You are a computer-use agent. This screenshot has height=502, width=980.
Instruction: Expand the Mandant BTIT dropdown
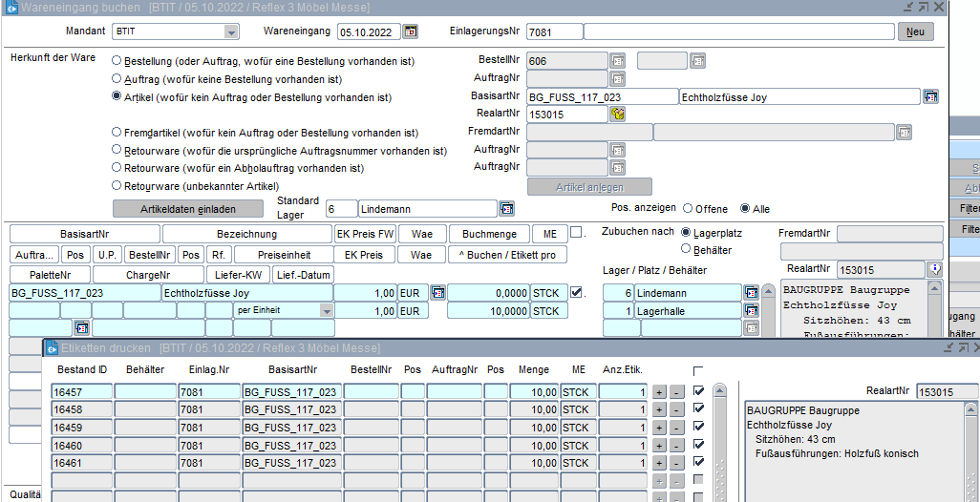[229, 31]
